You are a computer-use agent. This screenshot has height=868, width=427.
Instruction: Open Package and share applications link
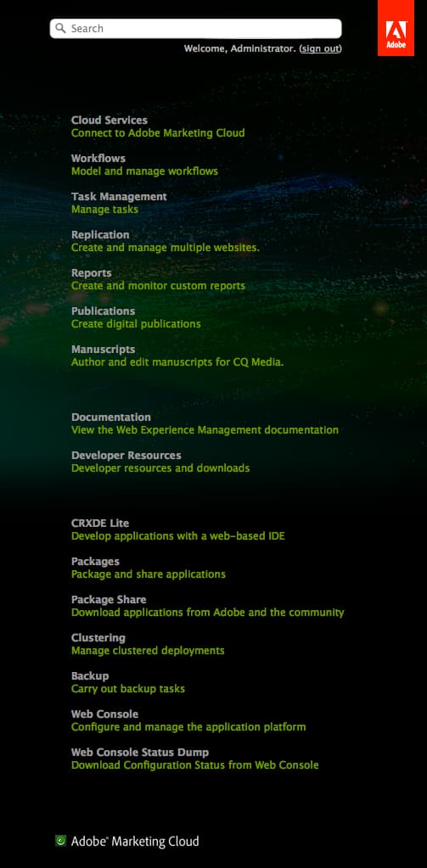click(x=149, y=574)
